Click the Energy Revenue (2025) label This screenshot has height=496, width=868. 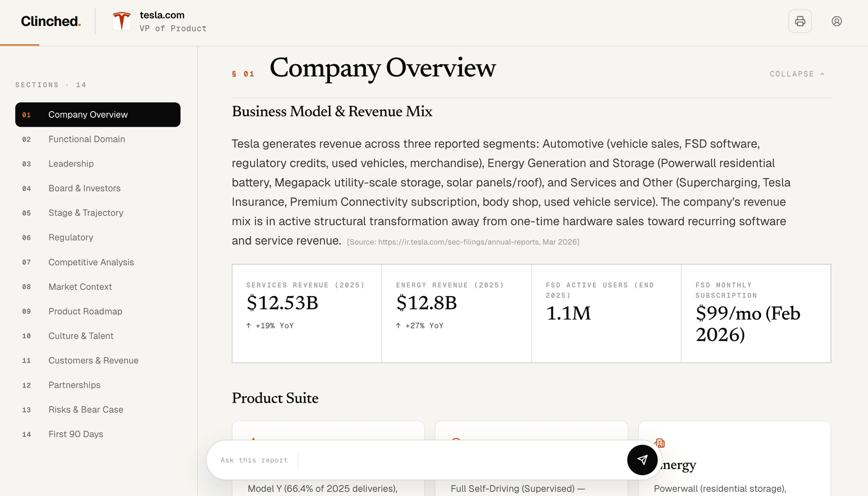(x=450, y=285)
